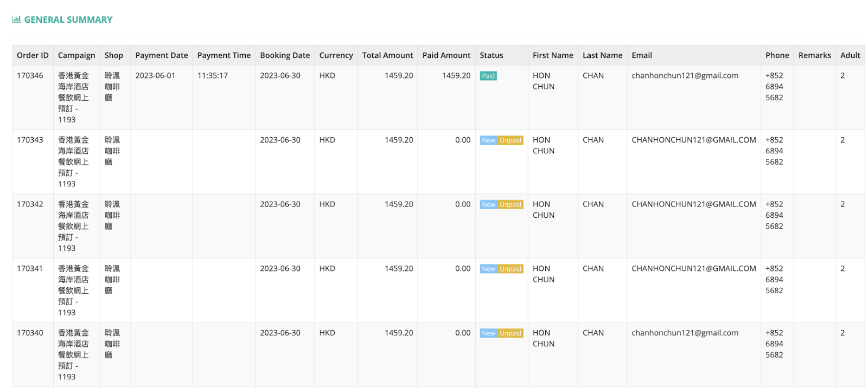
Task: Click adult count of order 170346
Action: tap(843, 76)
